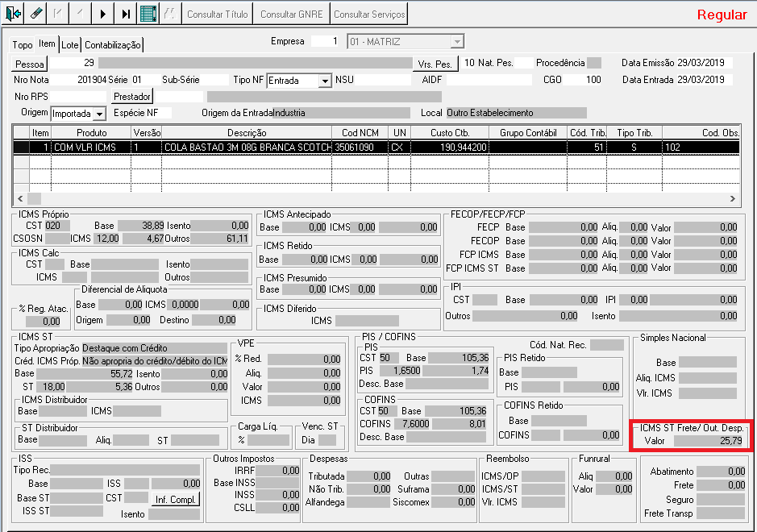Screen dimensions: 757x532
Task: Click the Nro Nota field 201904
Action: 78,80
